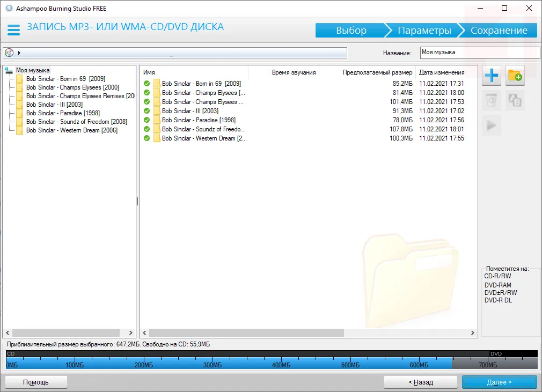Click tree panel right scroll arrow
Viewport: 542px width, 392px height.
[x=130, y=332]
